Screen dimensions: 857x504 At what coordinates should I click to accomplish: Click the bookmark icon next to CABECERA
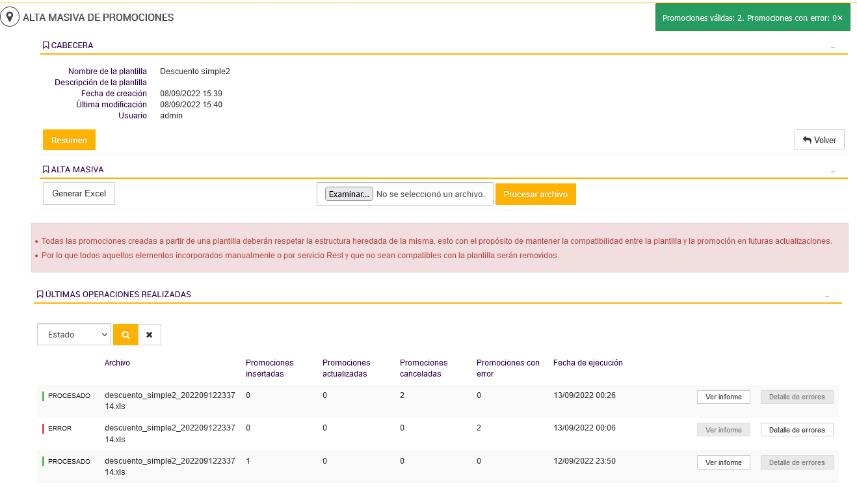click(46, 46)
